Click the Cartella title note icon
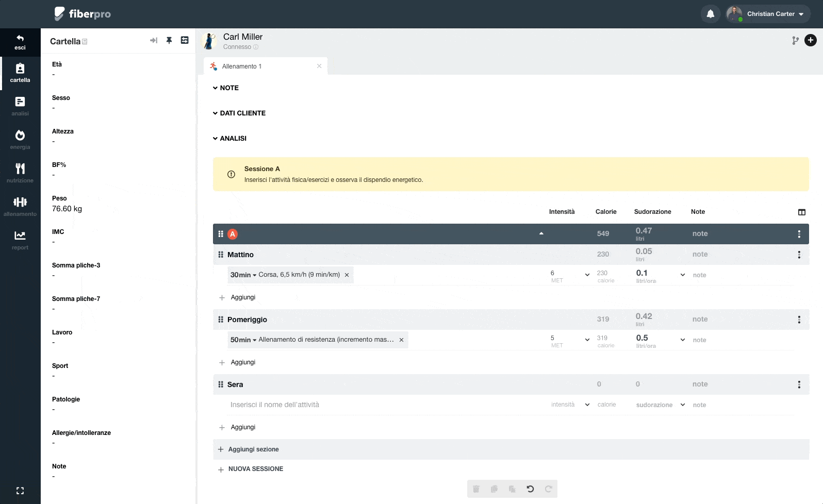 coord(85,42)
